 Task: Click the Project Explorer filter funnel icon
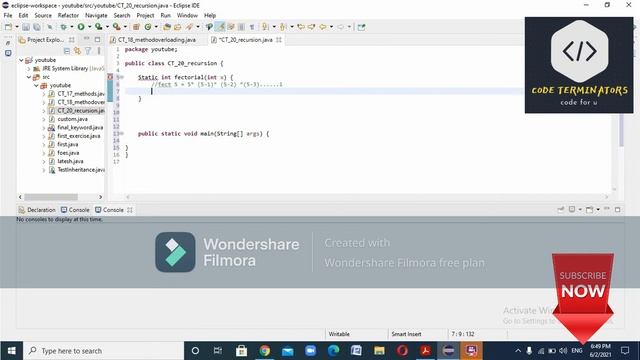point(88,51)
